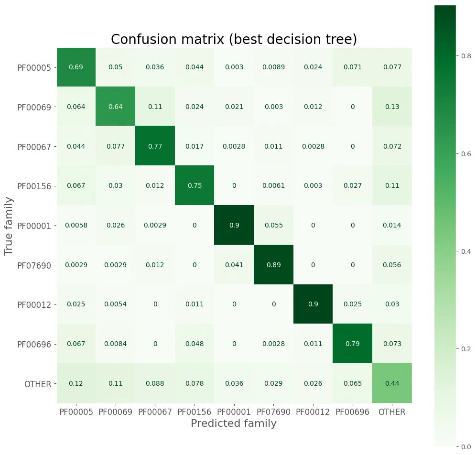The image size is (476, 455).
Task: Click the PF00012 y-axis tick label
Action: (x=34, y=304)
